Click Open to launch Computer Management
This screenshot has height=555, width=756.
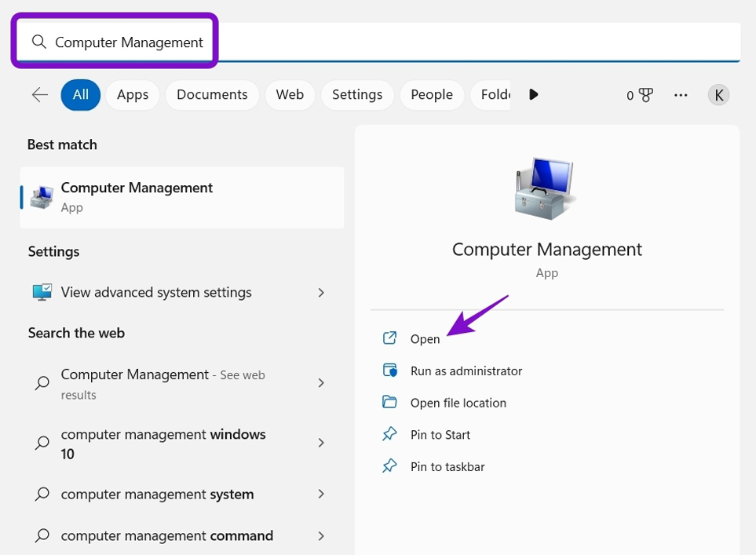(x=425, y=339)
